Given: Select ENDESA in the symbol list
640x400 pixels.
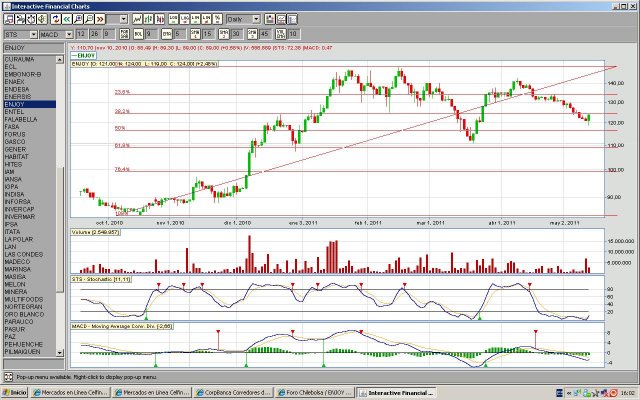Looking at the screenshot, I should pyautogui.click(x=29, y=89).
